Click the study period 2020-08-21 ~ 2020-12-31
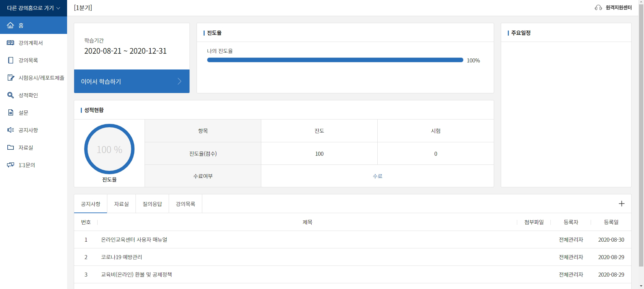 125,51
